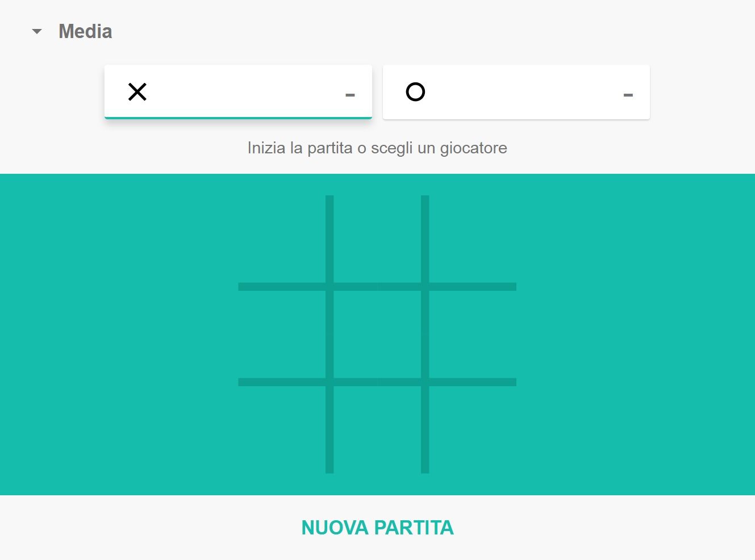Mark the bottom-left board cell

[x=282, y=429]
